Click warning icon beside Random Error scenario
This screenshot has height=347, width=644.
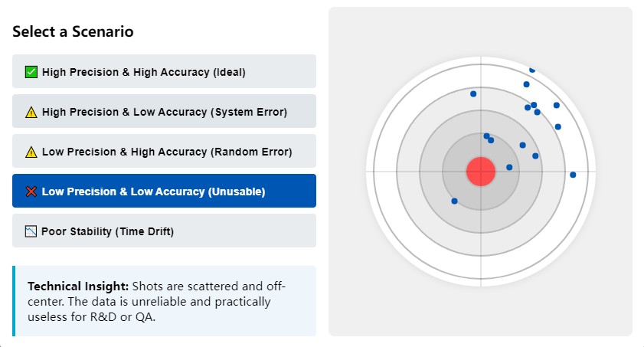pyautogui.click(x=31, y=152)
